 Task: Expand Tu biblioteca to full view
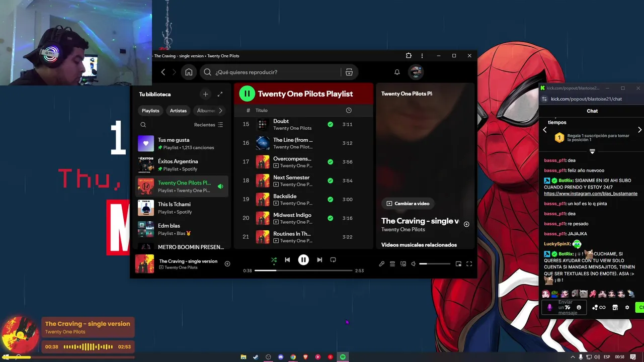pos(220,94)
